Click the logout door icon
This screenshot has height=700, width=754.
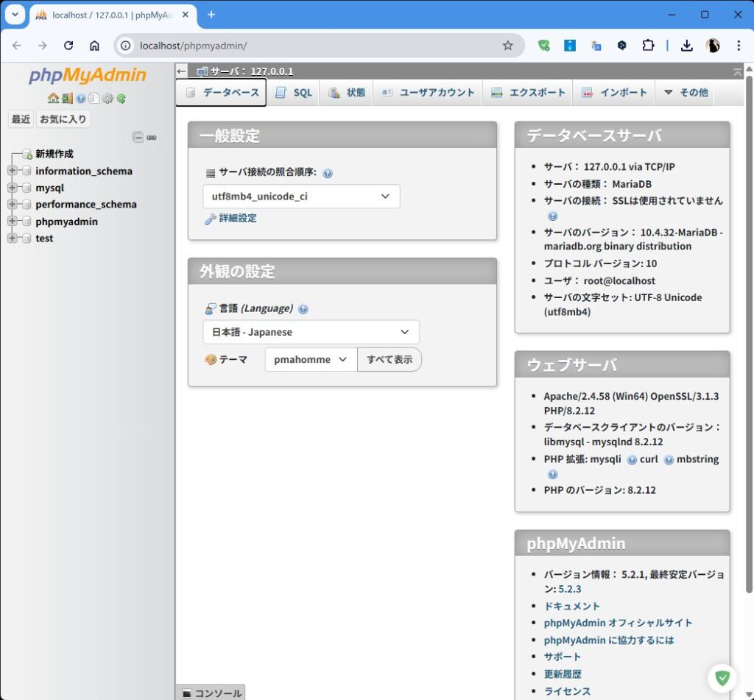(x=67, y=98)
